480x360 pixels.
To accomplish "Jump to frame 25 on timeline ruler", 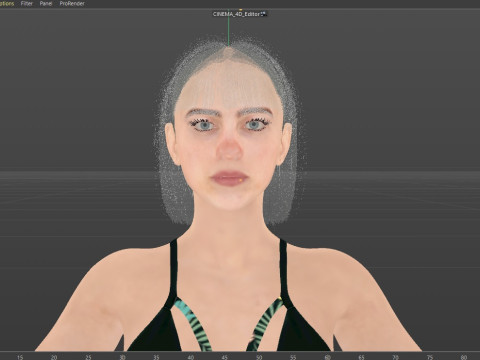I will click(88, 357).
